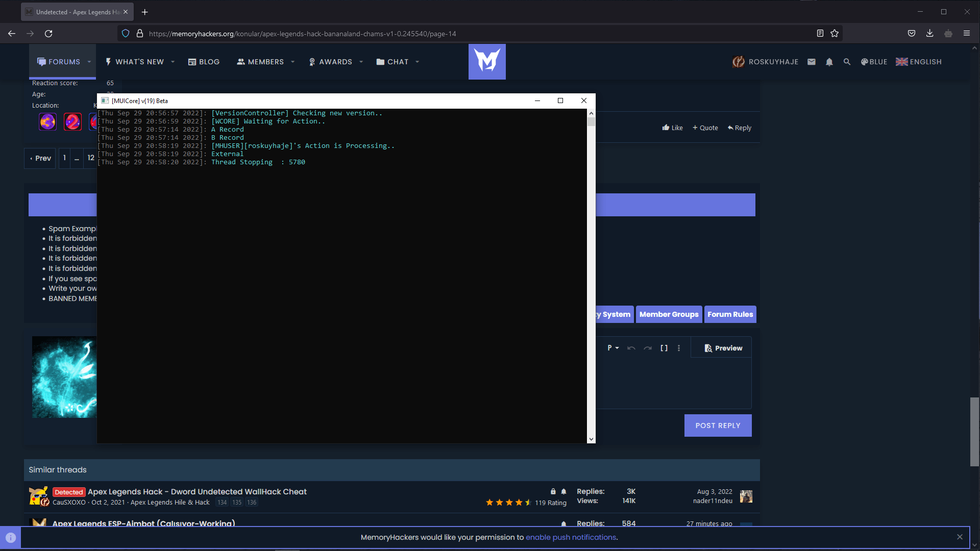
Task: Open the browser extensions icon
Action: pyautogui.click(x=948, y=33)
